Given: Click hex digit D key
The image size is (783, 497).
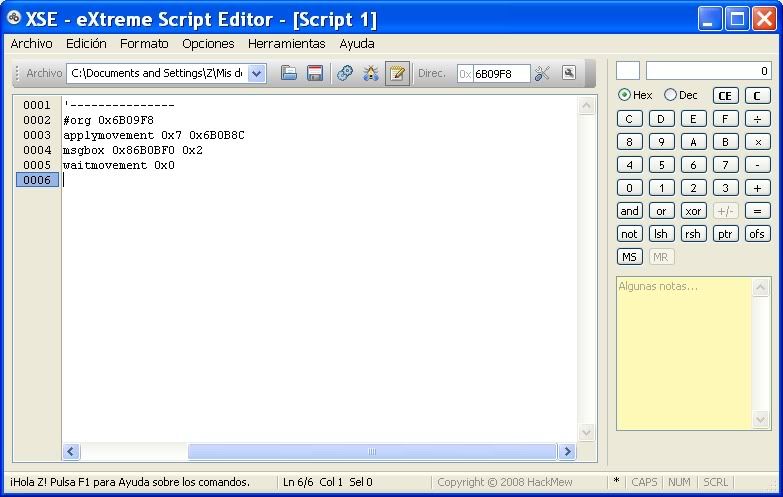Looking at the screenshot, I should point(661,119).
